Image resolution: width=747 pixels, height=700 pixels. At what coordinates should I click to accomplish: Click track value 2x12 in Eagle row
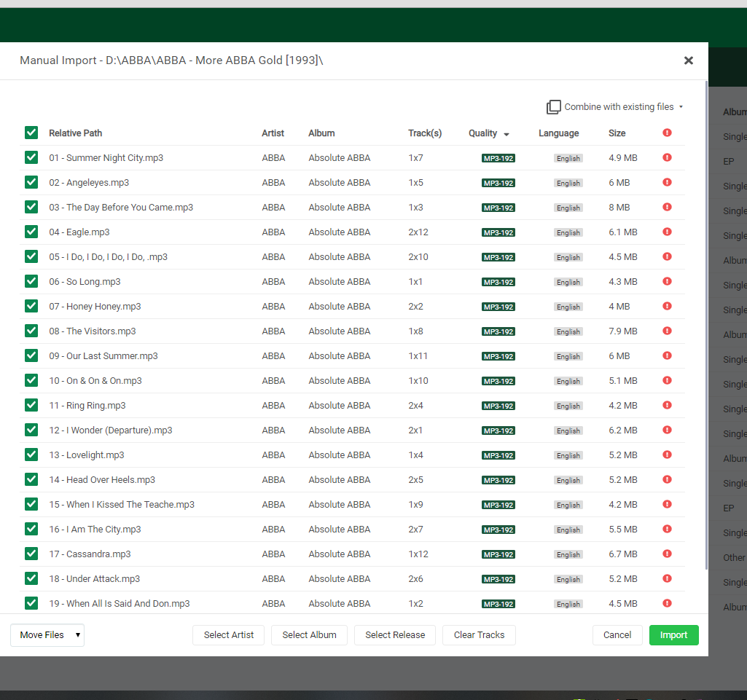pos(418,232)
